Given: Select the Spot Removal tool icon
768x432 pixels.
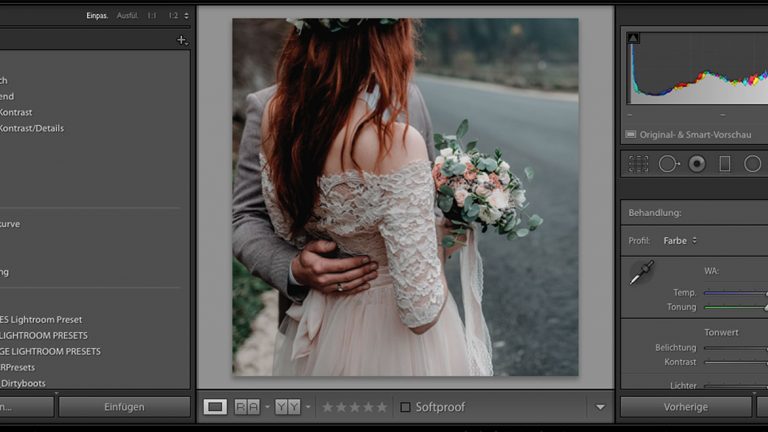Looking at the screenshot, I should (x=668, y=164).
